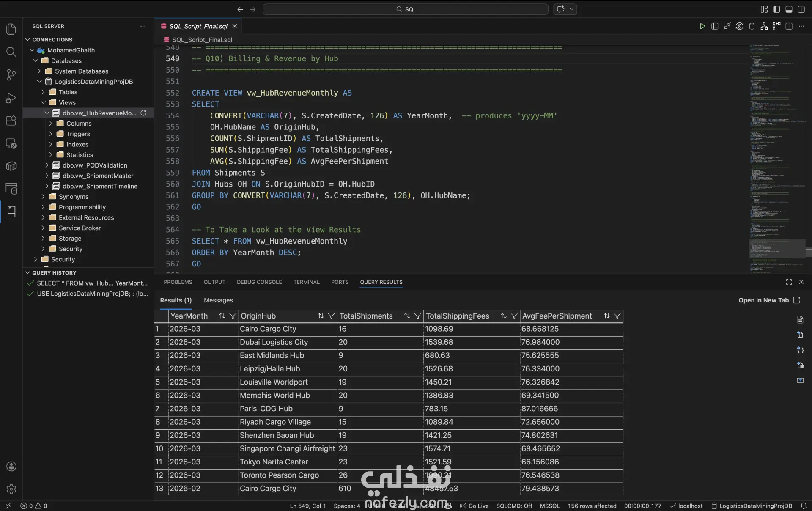Toggle the primary side bar layout button
This screenshot has height=511, width=812.
pyautogui.click(x=776, y=9)
